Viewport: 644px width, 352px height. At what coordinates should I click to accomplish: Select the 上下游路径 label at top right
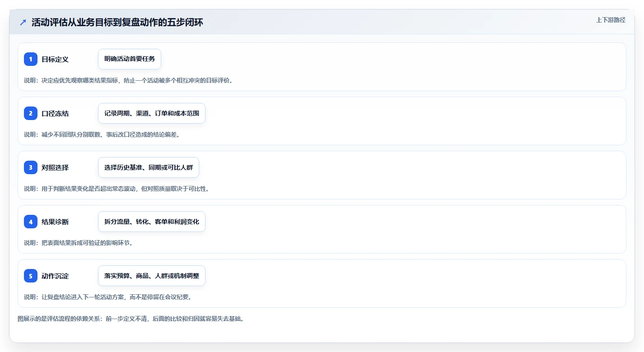611,20
